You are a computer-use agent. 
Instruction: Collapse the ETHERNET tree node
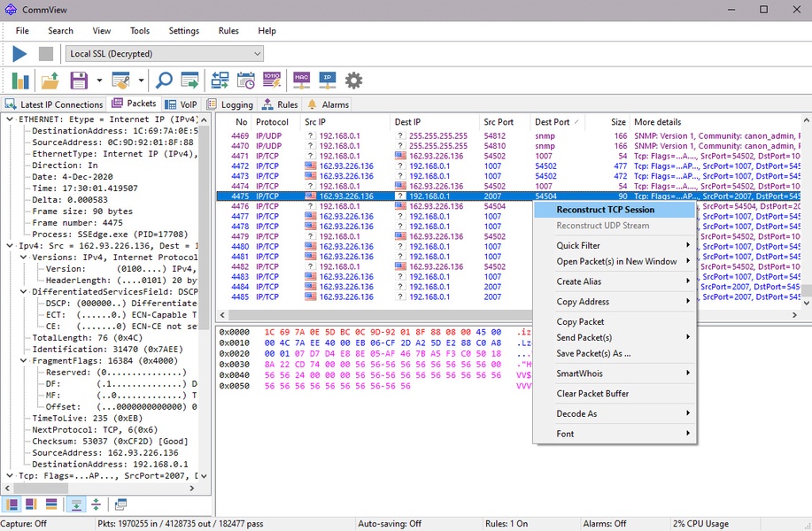tap(10, 119)
